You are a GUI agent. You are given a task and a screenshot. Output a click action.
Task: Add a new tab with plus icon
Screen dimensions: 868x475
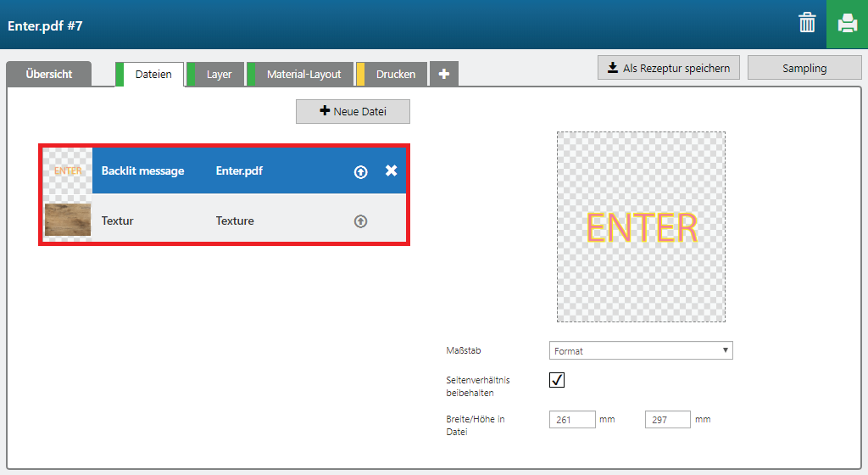click(x=443, y=74)
